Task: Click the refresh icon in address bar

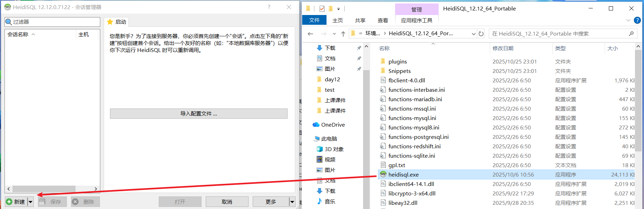Action: coord(481,33)
